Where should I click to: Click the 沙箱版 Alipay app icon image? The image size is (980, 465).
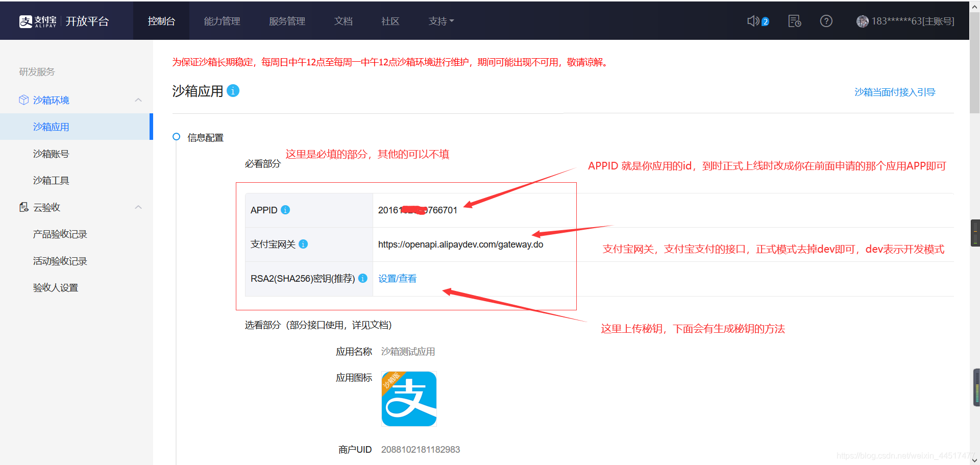409,399
